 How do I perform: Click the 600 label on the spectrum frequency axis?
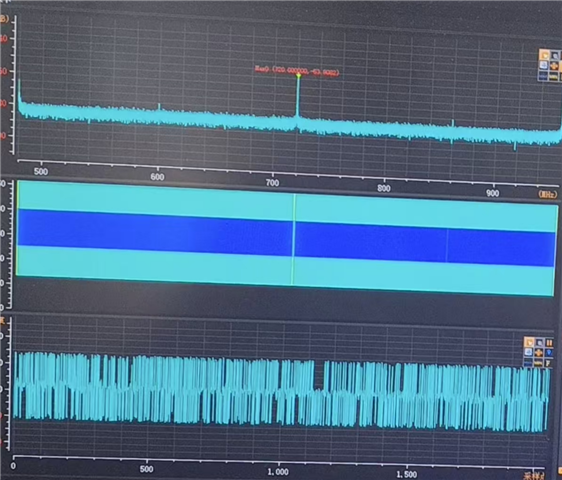point(157,177)
